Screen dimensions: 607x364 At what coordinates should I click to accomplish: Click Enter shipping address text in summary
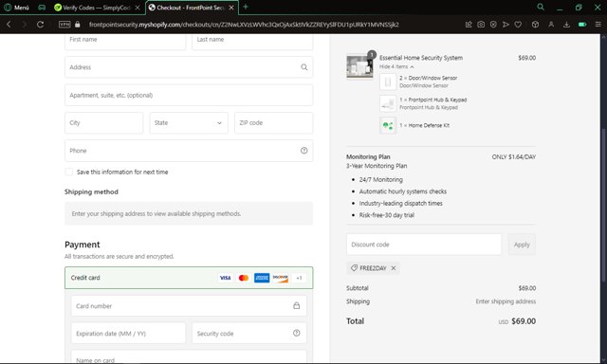tap(506, 301)
